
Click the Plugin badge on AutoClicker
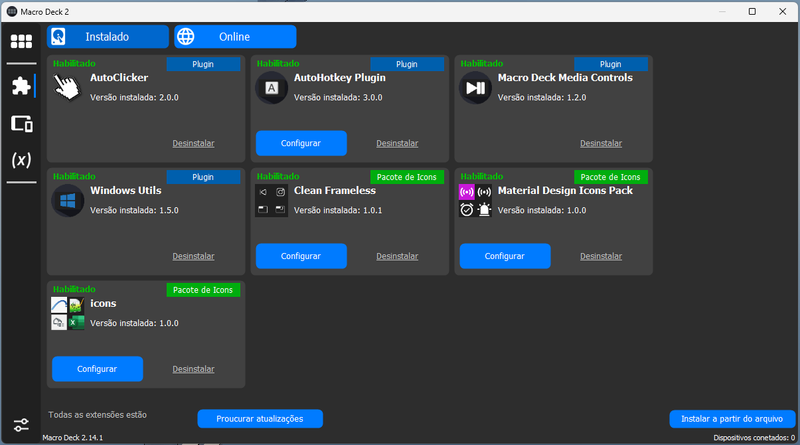[x=203, y=64]
